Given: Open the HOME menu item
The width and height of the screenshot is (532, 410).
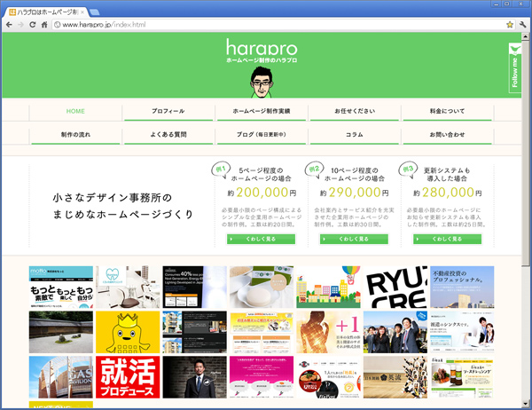Looking at the screenshot, I should click(75, 112).
